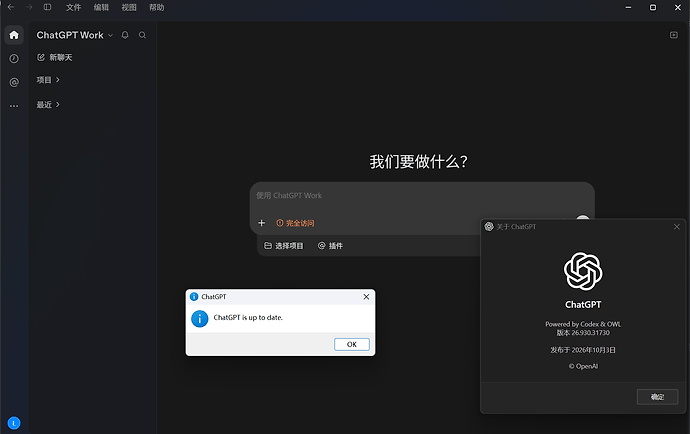This screenshot has width=690, height=434.
Task: Close the 关于 ChatGPT dialog
Action: click(677, 227)
